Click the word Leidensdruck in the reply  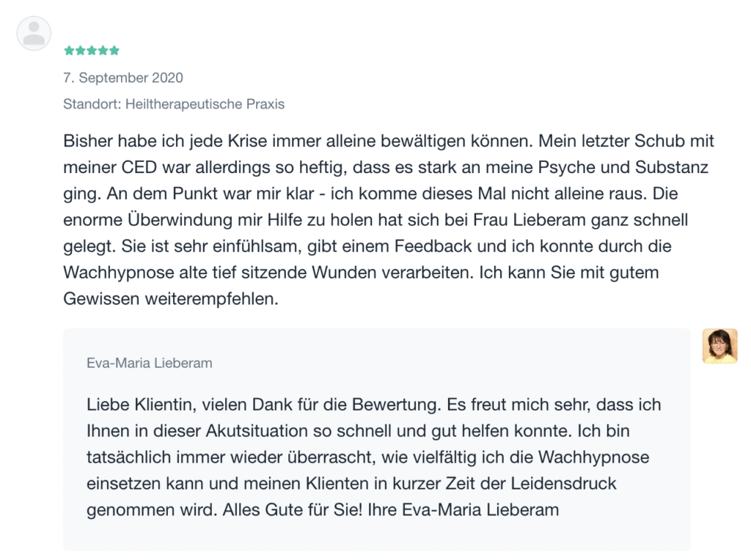point(568,484)
